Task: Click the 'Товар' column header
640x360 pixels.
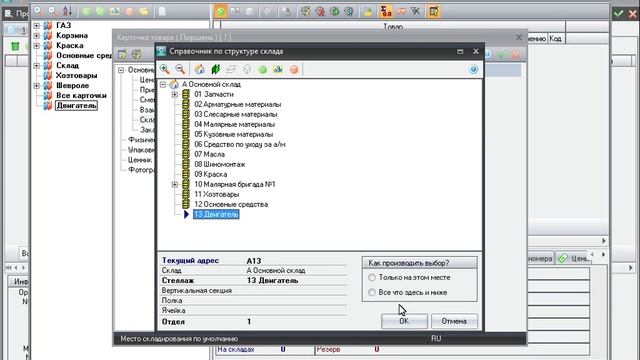Action: pos(393,27)
